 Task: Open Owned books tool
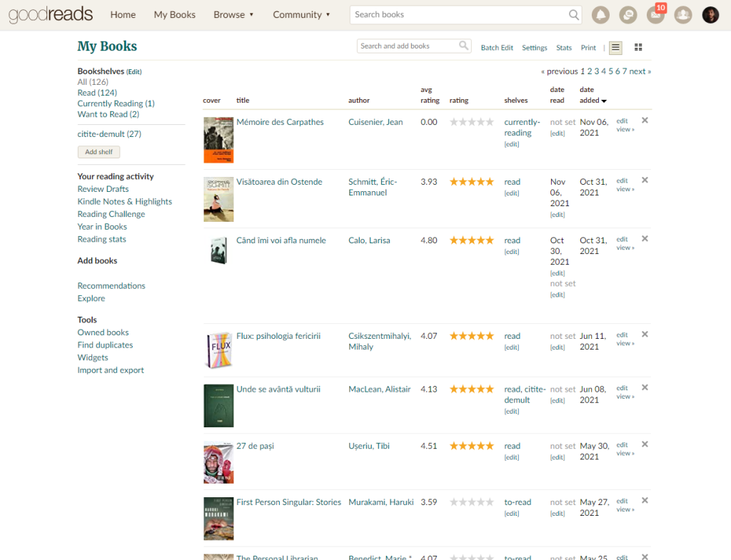pyautogui.click(x=103, y=332)
